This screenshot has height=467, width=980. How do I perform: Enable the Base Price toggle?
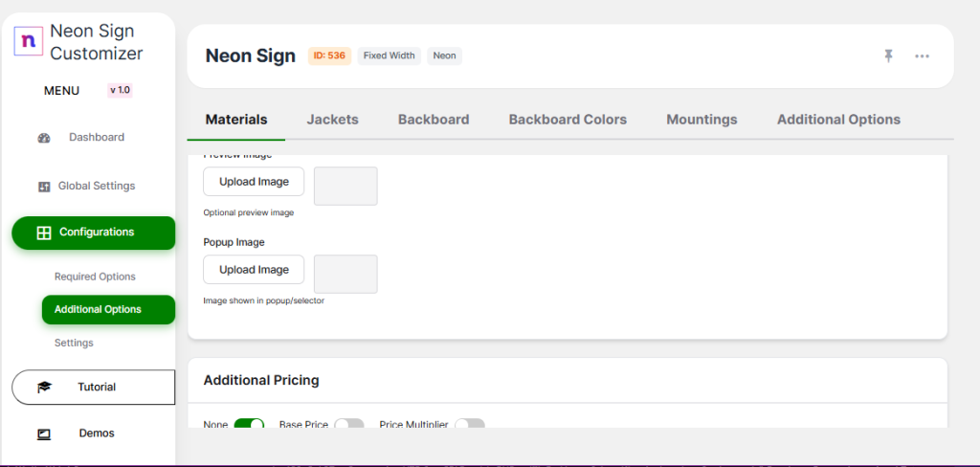click(349, 424)
